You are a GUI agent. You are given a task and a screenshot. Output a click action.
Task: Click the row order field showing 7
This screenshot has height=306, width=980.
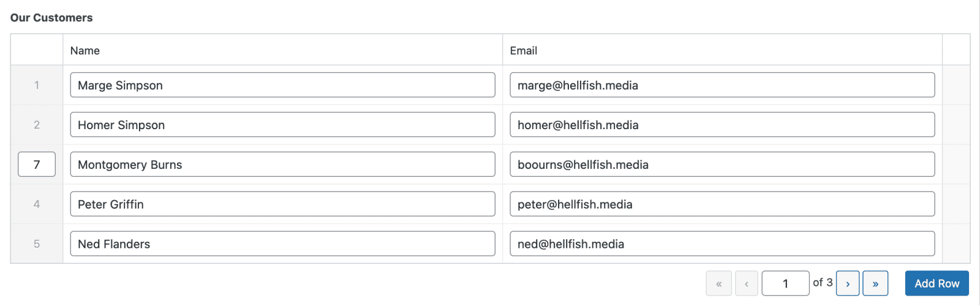[37, 165]
